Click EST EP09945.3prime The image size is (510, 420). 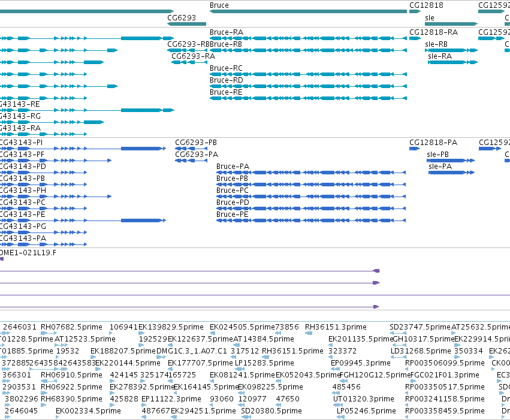point(361,363)
